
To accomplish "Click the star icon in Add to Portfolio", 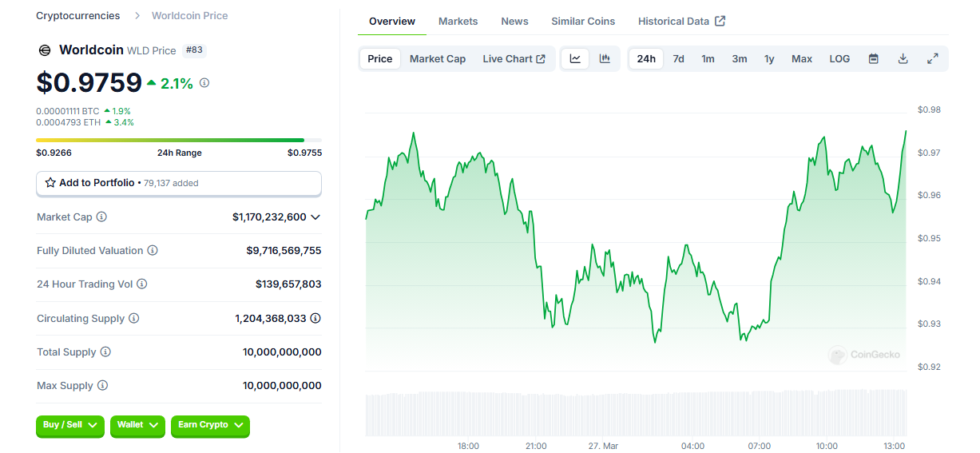I will [50, 183].
